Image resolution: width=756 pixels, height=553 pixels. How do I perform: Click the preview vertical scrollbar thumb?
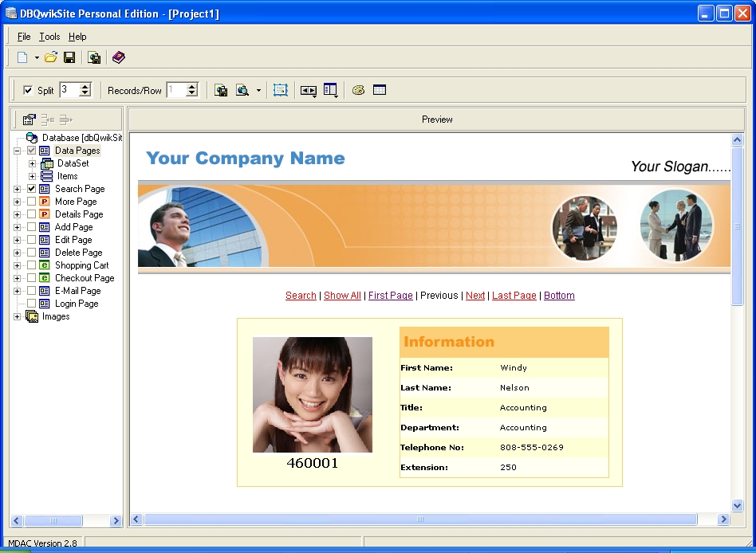click(737, 226)
